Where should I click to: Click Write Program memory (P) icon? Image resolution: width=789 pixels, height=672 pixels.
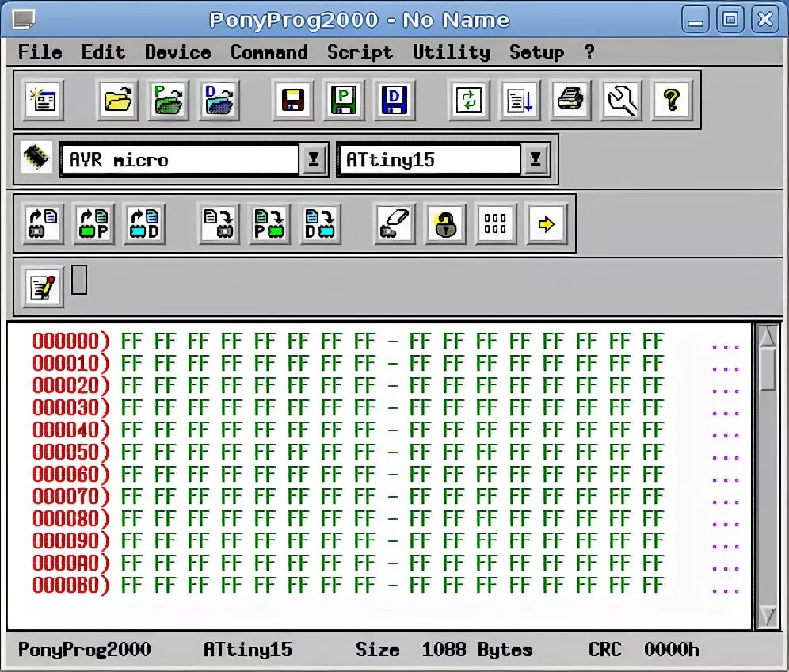[269, 223]
